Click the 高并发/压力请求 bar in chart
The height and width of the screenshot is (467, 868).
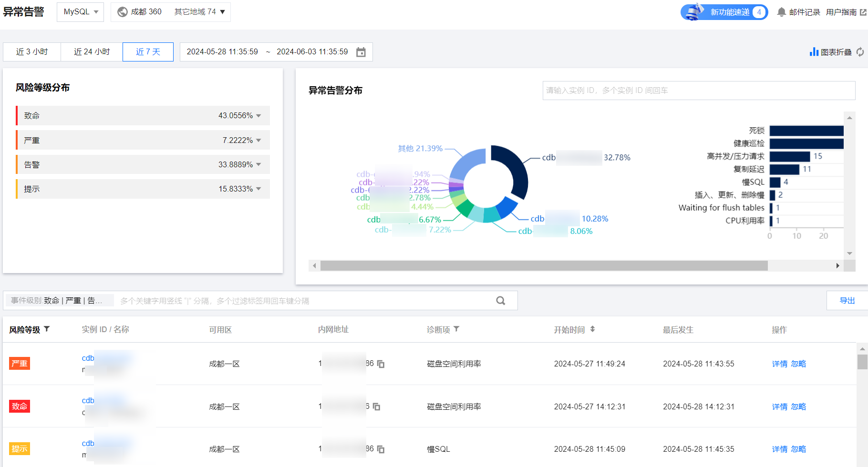(789, 156)
